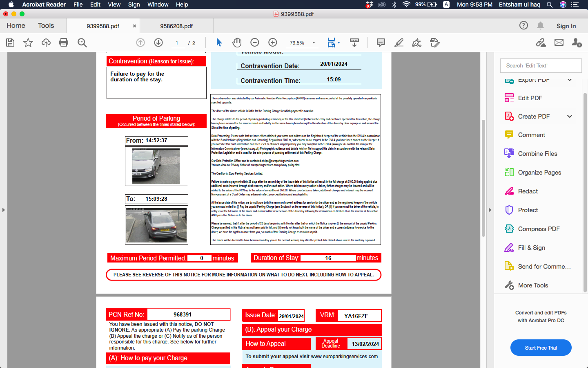Screen dimensions: 588x368
Task: Activate the hand pan tool
Action: 237,43
